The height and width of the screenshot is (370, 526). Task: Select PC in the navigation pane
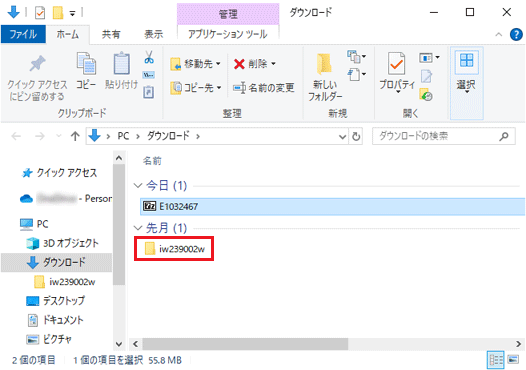[34, 224]
